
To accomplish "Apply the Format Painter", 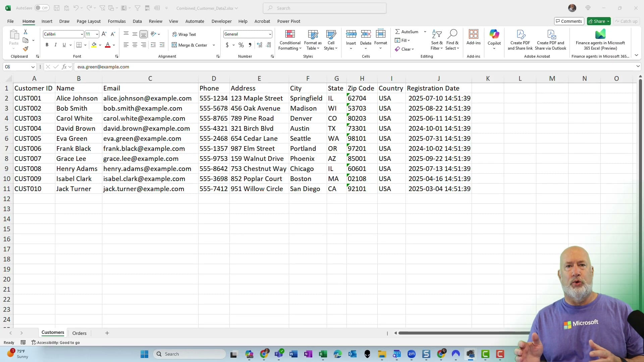I will coord(26,49).
